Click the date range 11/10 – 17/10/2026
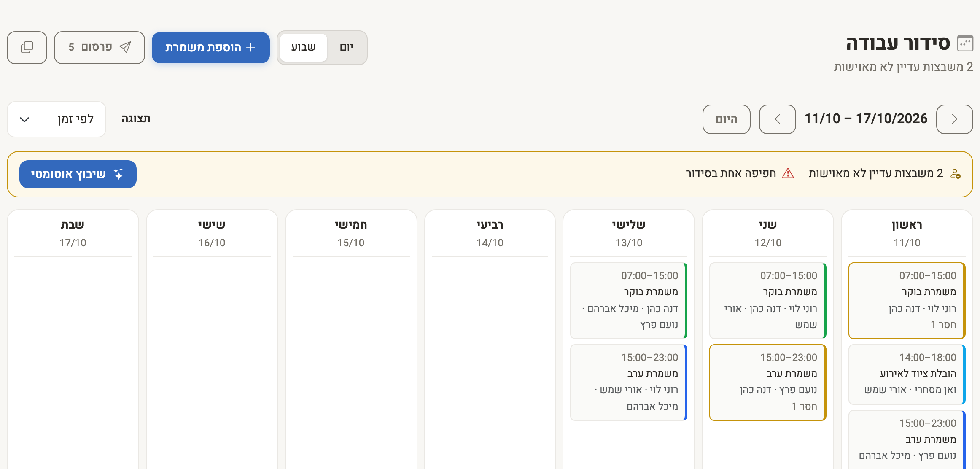 click(x=866, y=119)
